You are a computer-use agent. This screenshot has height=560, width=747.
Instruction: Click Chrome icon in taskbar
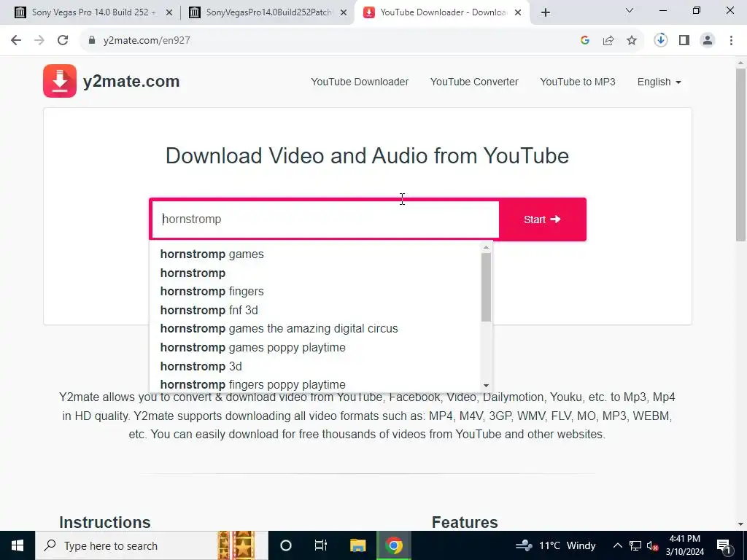394,545
